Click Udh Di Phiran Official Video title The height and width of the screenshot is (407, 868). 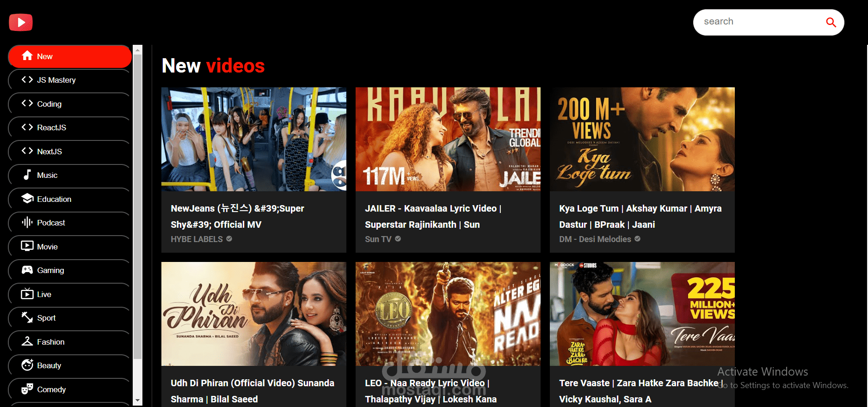coord(252,391)
